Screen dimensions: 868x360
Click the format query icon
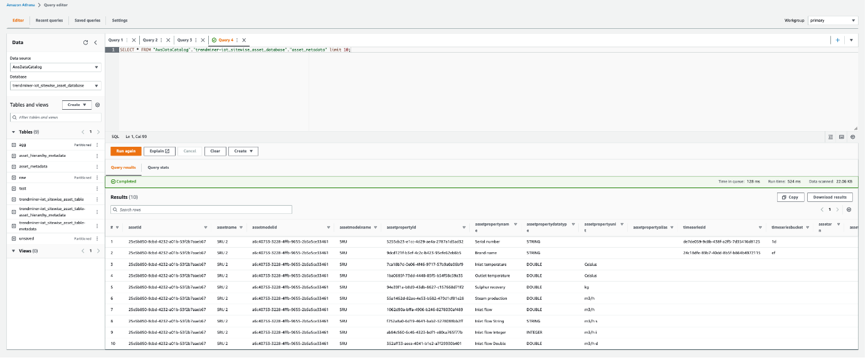pyautogui.click(x=830, y=137)
